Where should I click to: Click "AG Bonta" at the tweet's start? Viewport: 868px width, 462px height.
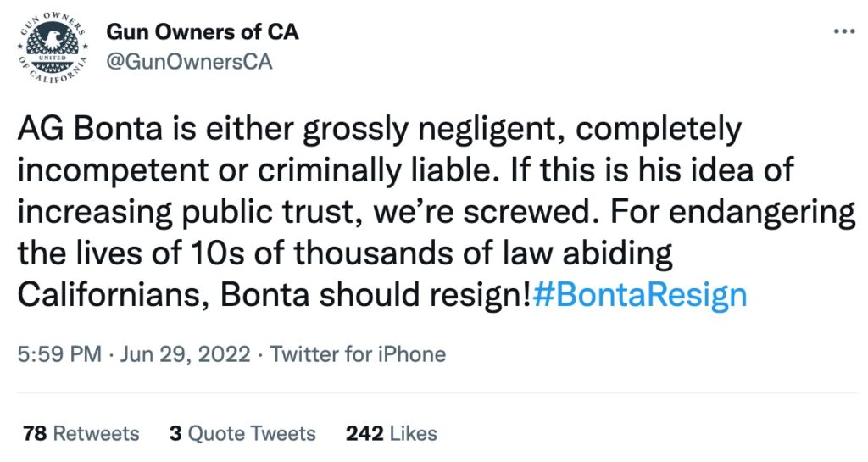pyautogui.click(x=72, y=129)
